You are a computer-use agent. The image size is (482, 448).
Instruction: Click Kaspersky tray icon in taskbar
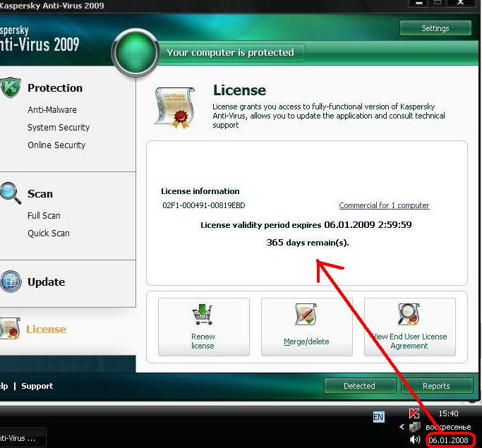point(414,413)
